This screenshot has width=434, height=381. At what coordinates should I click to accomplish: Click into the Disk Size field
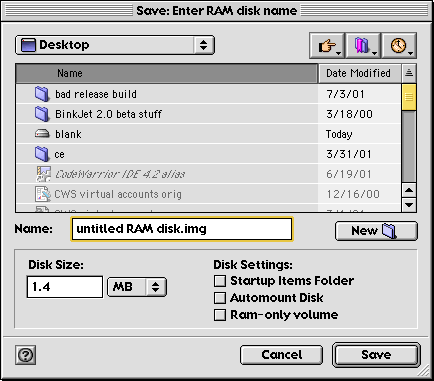pos(65,287)
